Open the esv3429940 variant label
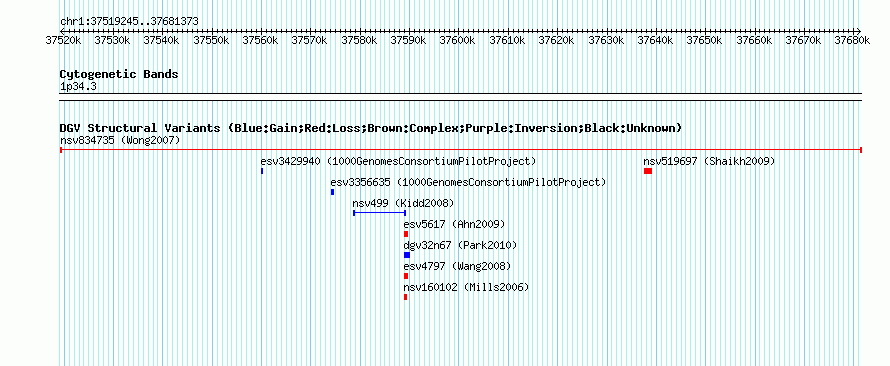This screenshot has height=366, width=890. click(x=398, y=161)
